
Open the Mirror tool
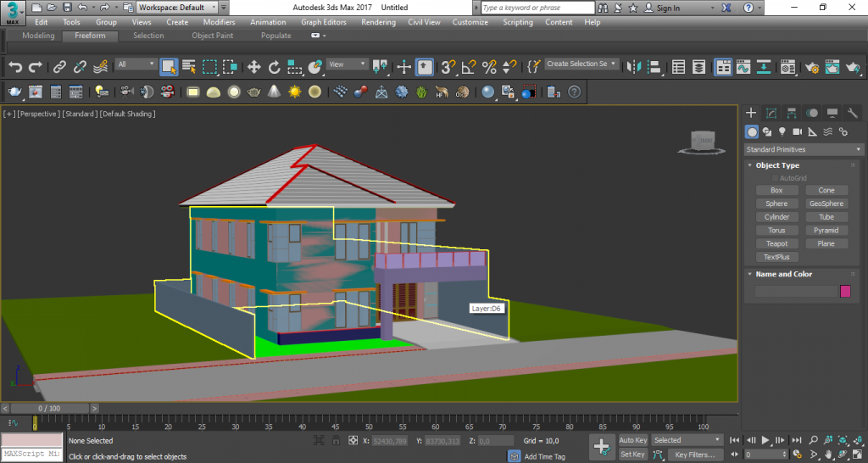tap(633, 67)
